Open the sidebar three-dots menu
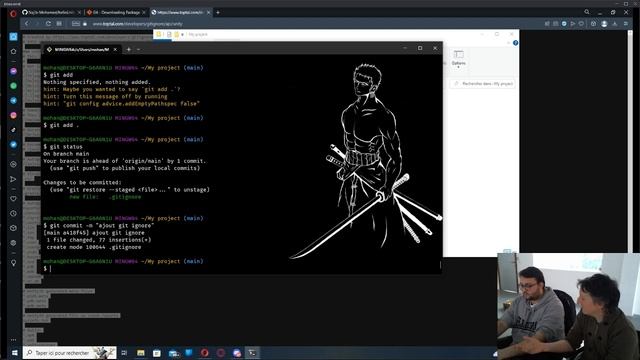The width and height of the screenshot is (640, 360). tap(13, 340)
